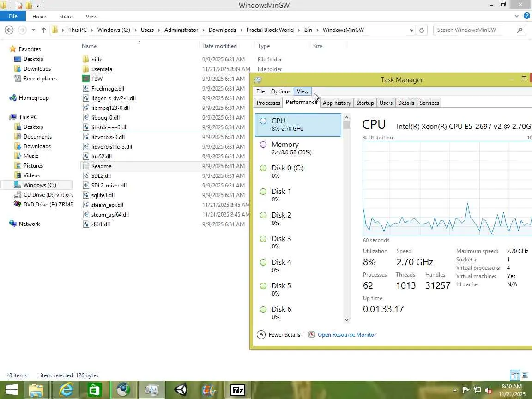Image resolution: width=532 pixels, height=399 pixels.
Task: Click the Open Resource Monitor gauge icon
Action: 311,334
